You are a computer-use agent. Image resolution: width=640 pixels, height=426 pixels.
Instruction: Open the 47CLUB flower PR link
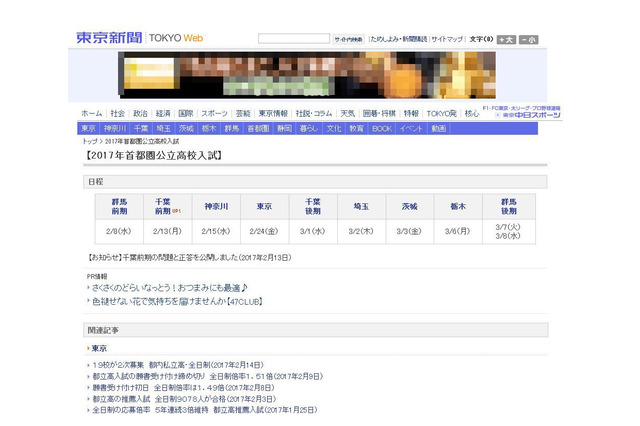click(177, 302)
